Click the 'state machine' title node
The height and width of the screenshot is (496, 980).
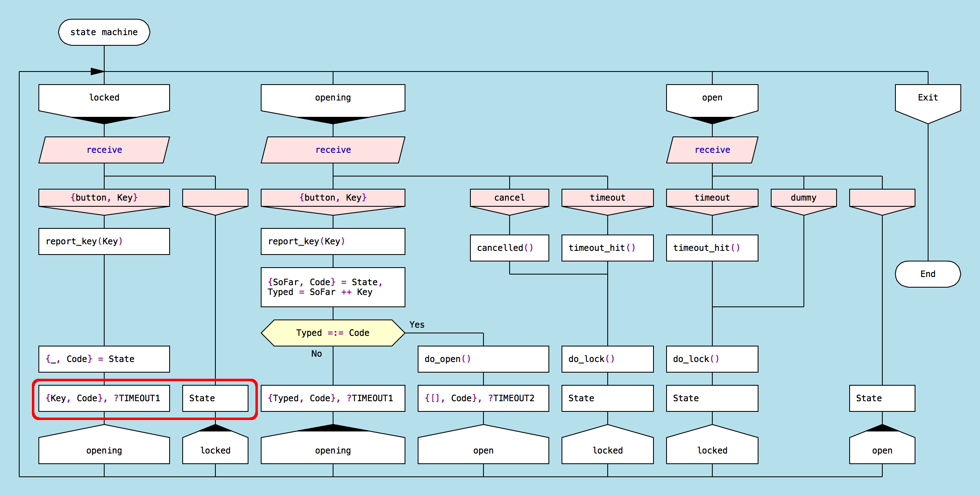click(104, 32)
